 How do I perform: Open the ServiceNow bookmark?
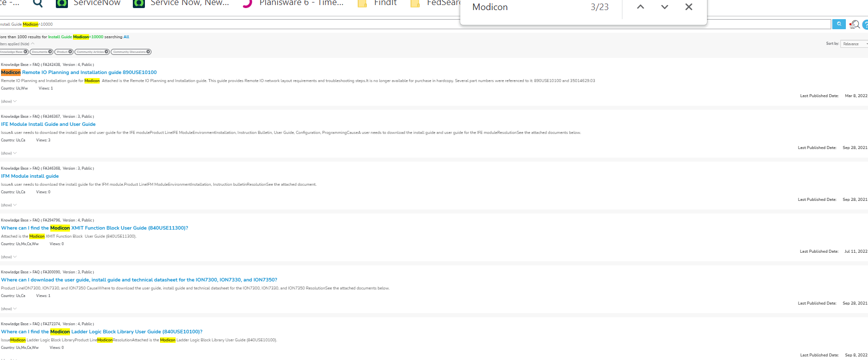coord(89,3)
